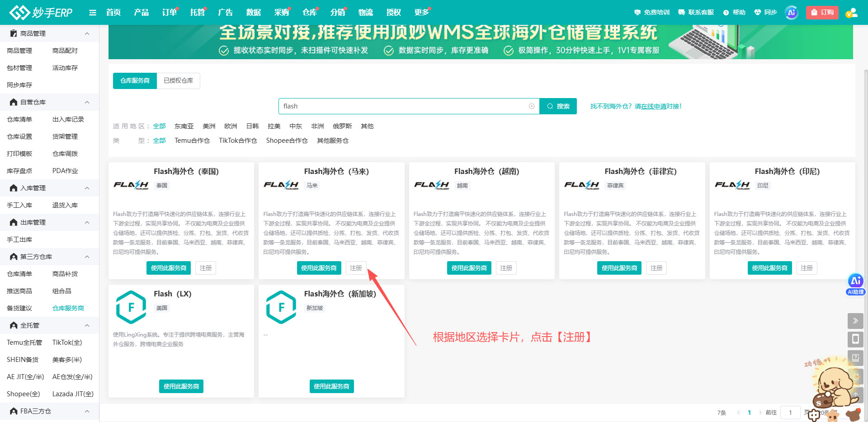Open 仓库清单 under 自营仓库
This screenshot has width=868, height=422.
click(19, 119)
